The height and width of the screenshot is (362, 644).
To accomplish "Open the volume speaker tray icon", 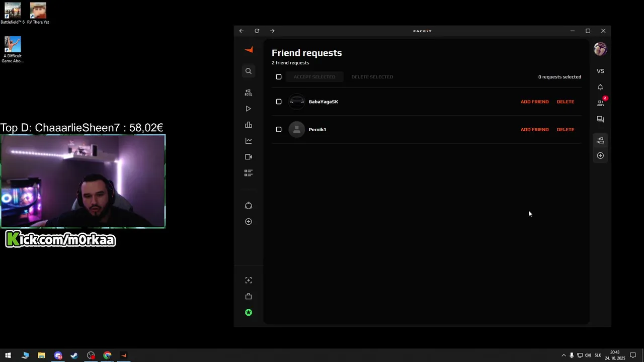I will [588, 355].
